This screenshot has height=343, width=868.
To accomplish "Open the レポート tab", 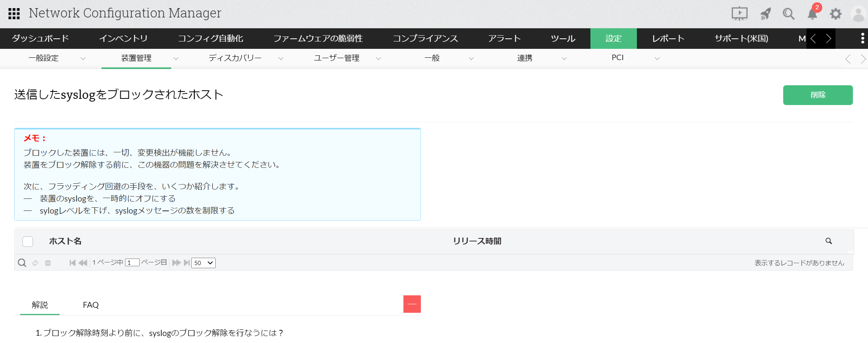I will [668, 38].
